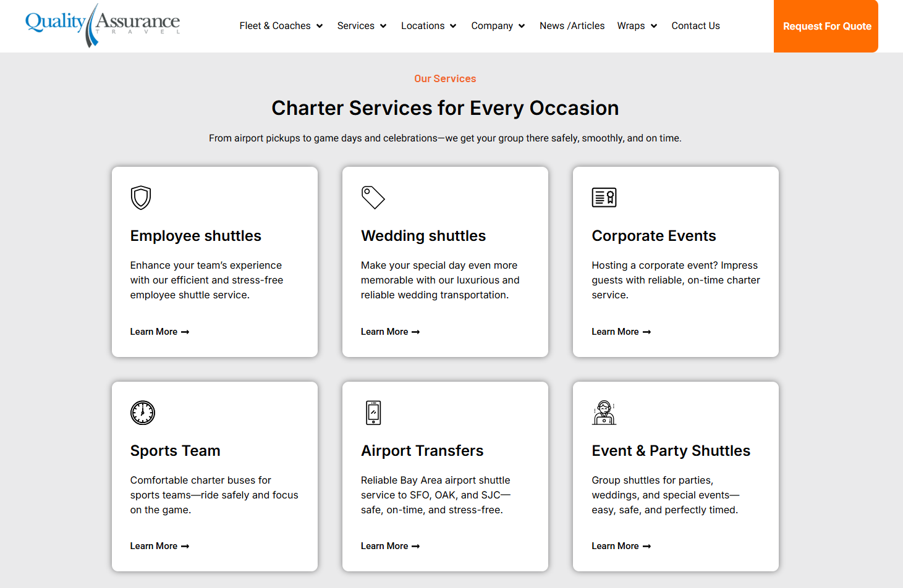Click the arrow beside Event & Party Learn More

coord(647,547)
